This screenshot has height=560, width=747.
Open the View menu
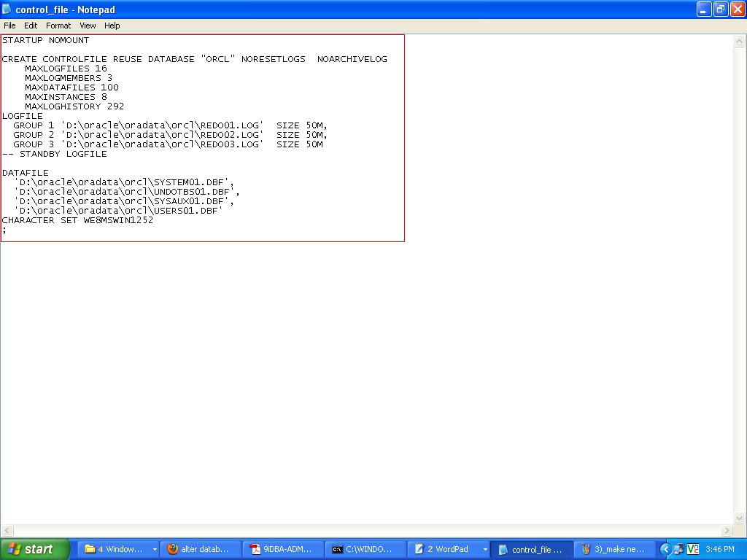[87, 25]
